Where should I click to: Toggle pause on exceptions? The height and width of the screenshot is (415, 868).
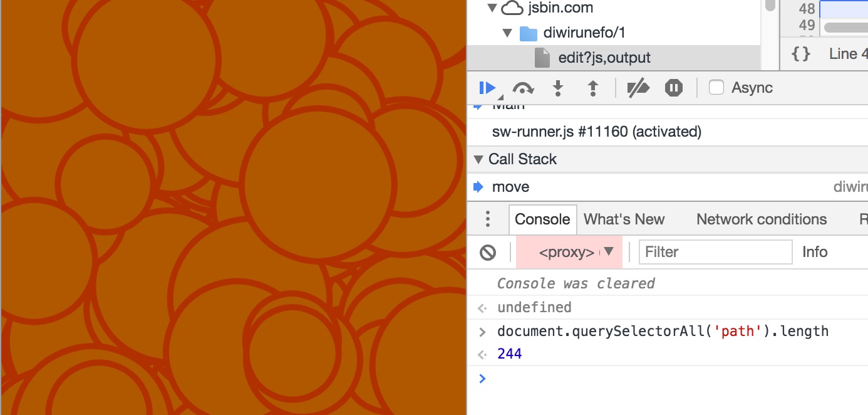(674, 88)
